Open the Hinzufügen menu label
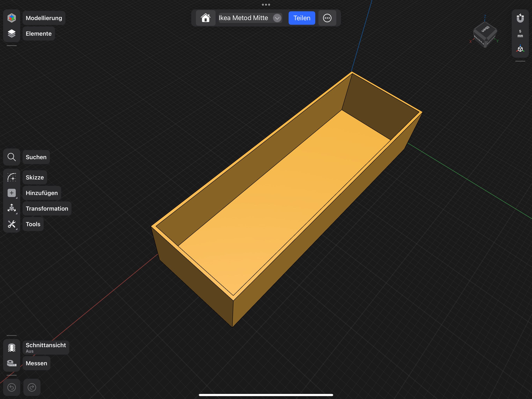The width and height of the screenshot is (532, 399). tap(42, 193)
